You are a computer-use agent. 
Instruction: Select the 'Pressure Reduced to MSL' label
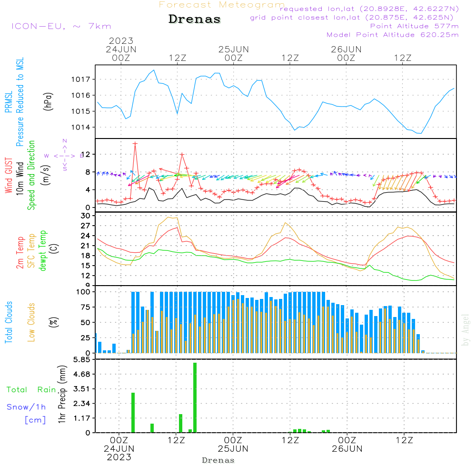pos(20,102)
